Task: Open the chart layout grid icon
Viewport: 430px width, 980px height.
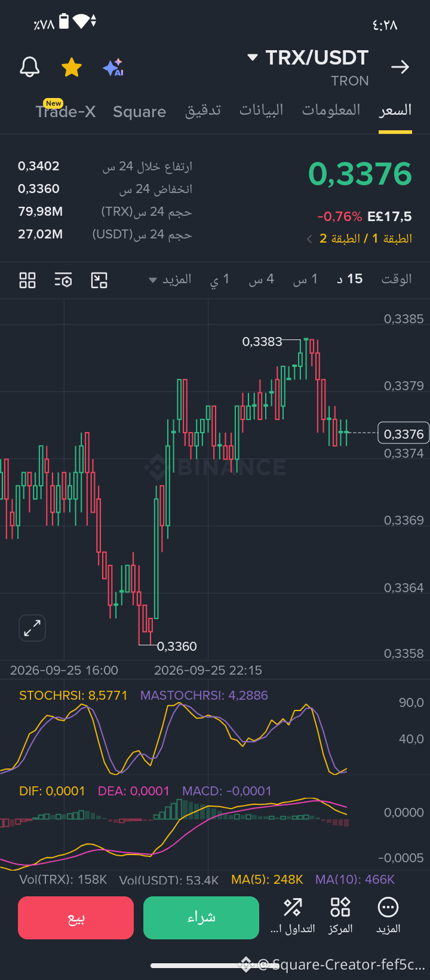Action: tap(27, 280)
